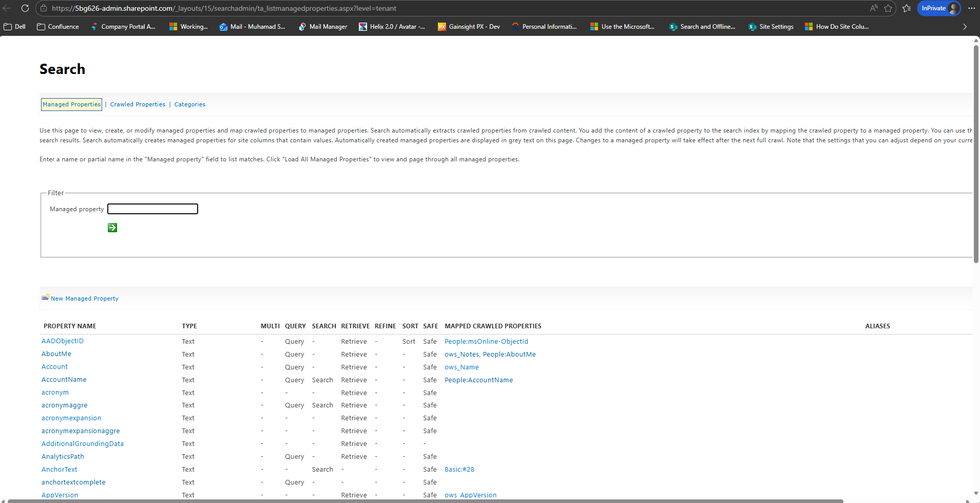Open the Mail - Muhamad bookmark
980x503 pixels.
[x=252, y=27]
